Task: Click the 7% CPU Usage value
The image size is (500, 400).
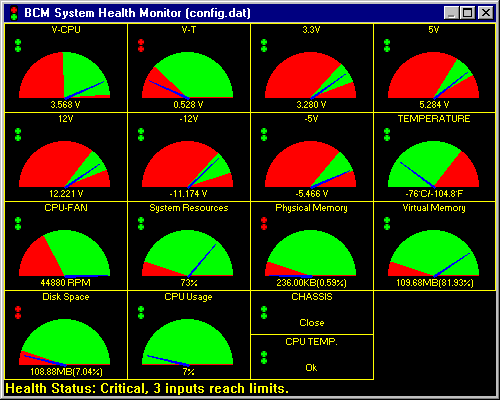Action: click(x=188, y=372)
